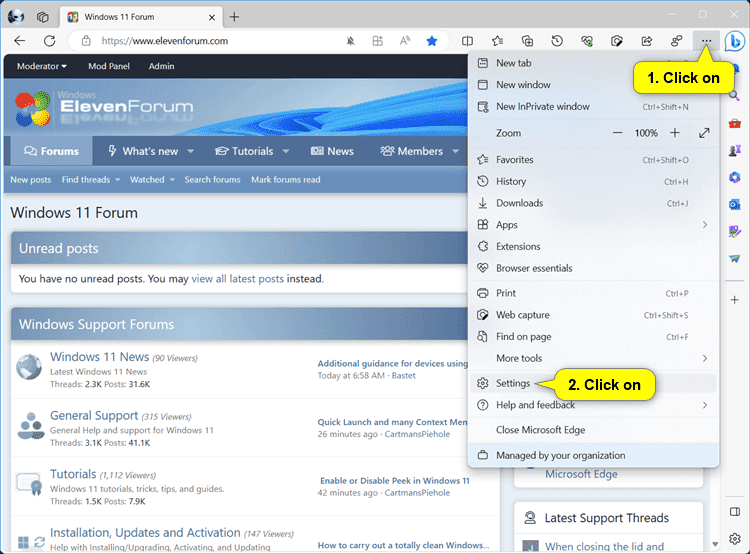Expand Help and feedback submenu
Image resolution: width=750 pixels, height=554 pixels.
point(593,405)
